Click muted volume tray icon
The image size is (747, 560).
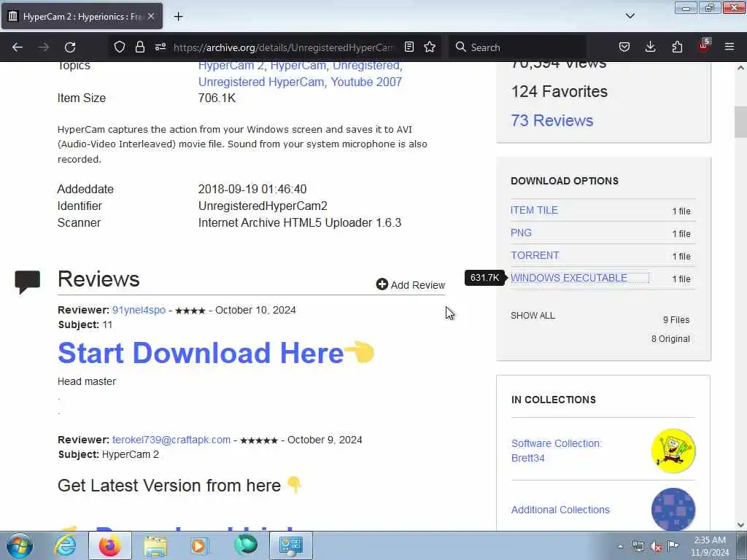(x=656, y=546)
